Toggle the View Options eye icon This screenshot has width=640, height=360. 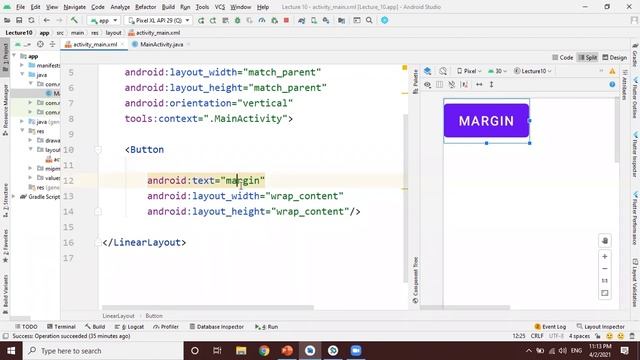(x=427, y=84)
